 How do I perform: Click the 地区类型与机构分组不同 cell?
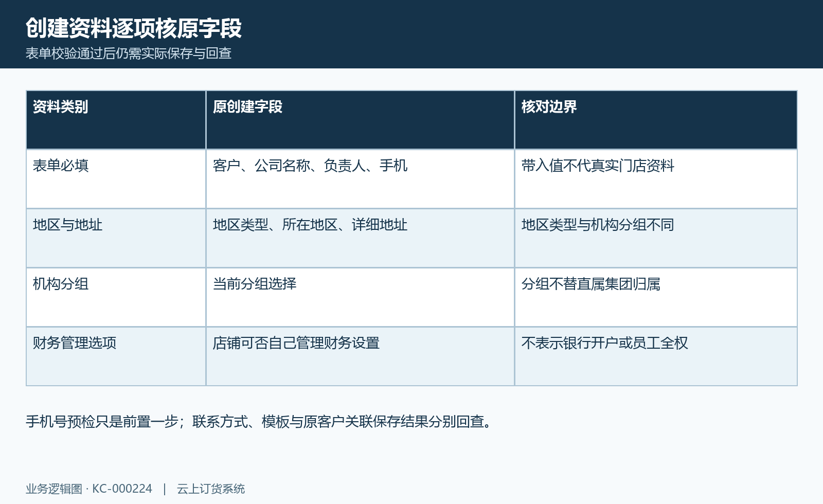coord(656,238)
